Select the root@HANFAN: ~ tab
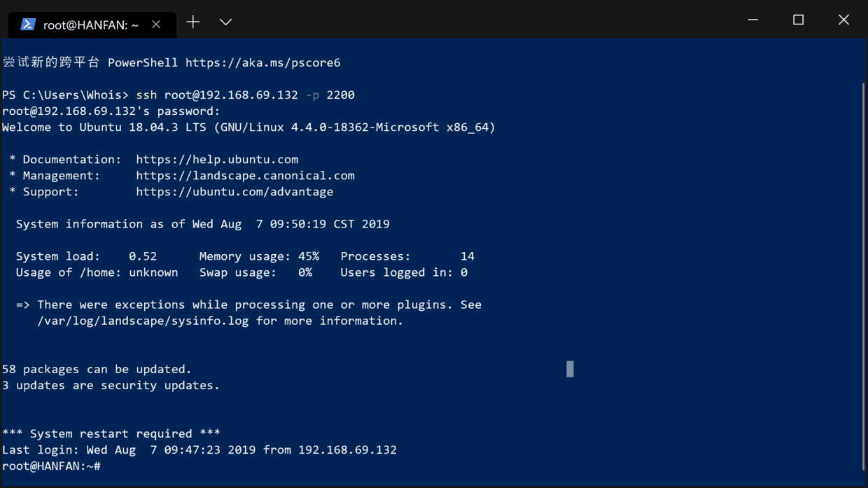The width and height of the screenshot is (868, 488). click(90, 25)
